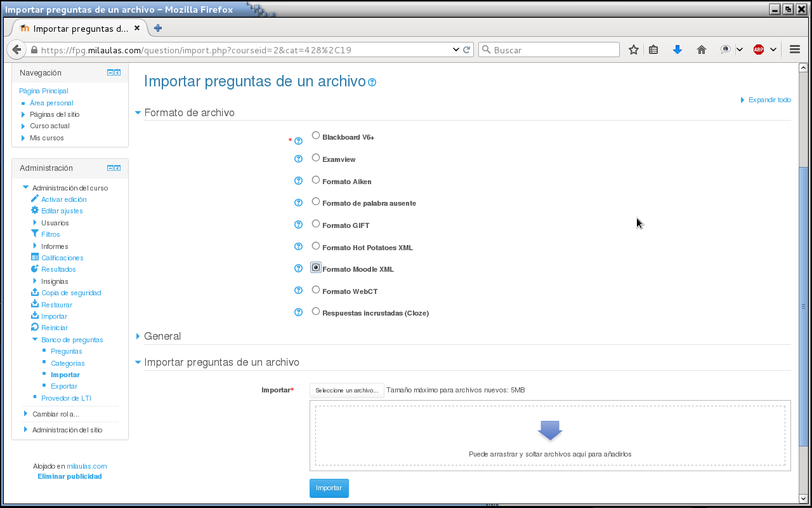Click the help icon beside the page title

pos(372,83)
